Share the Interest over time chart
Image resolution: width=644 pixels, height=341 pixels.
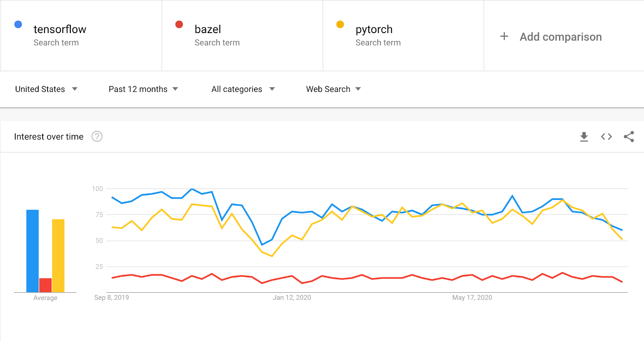pos(629,137)
